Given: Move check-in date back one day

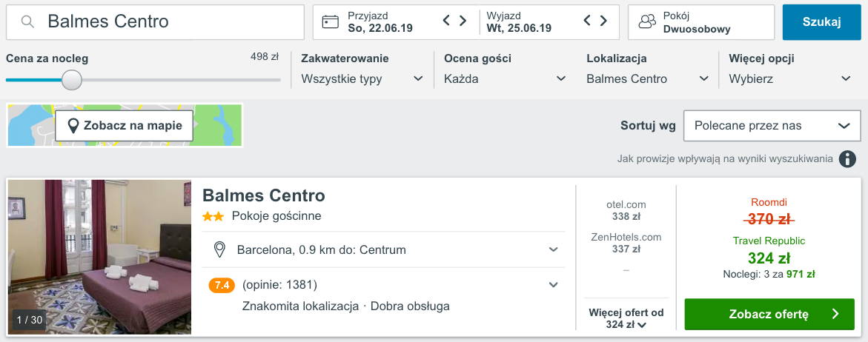Looking at the screenshot, I should (x=447, y=21).
